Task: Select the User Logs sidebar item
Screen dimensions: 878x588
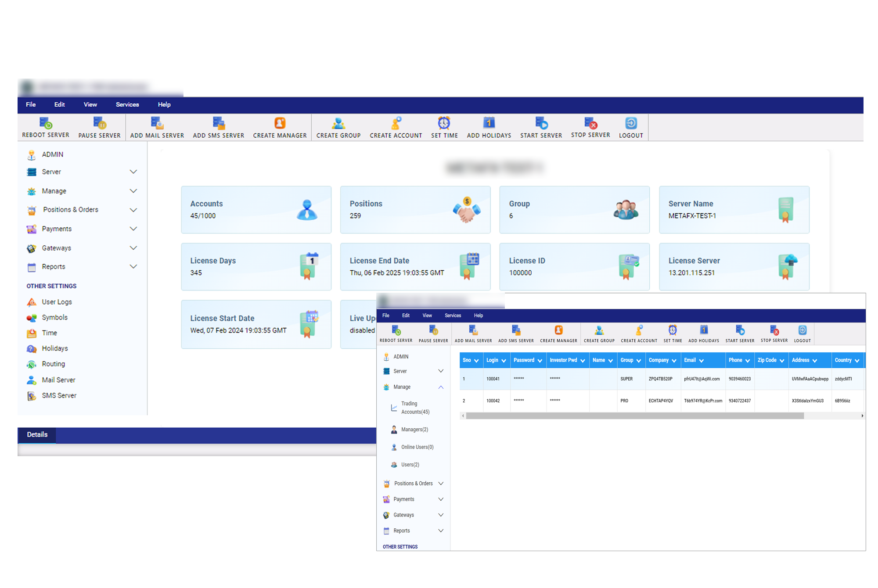Action: pyautogui.click(x=56, y=301)
